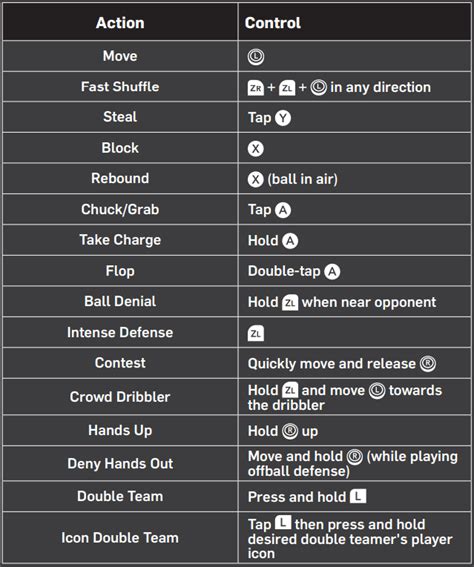
Task: Select the Control column header
Action: pyautogui.click(x=273, y=23)
